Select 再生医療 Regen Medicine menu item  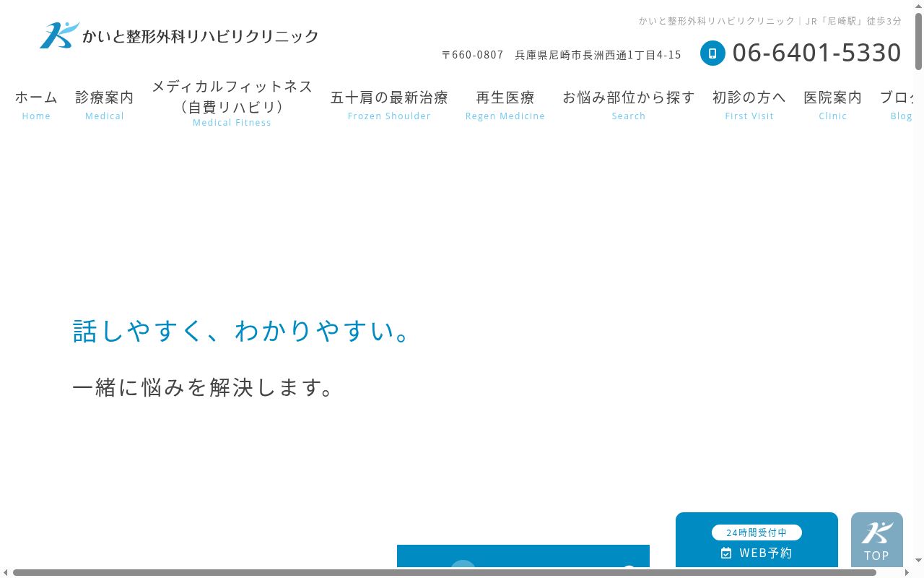click(505, 105)
